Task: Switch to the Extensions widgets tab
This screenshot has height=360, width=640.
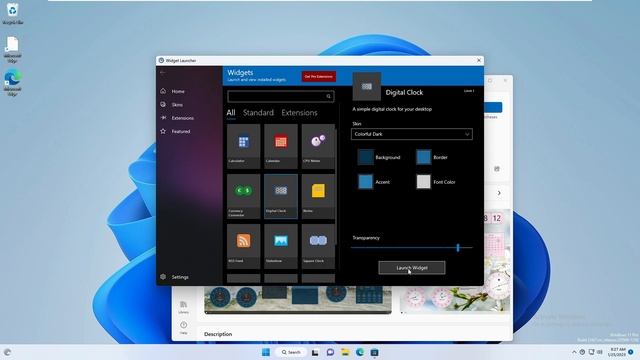Action: [299, 113]
